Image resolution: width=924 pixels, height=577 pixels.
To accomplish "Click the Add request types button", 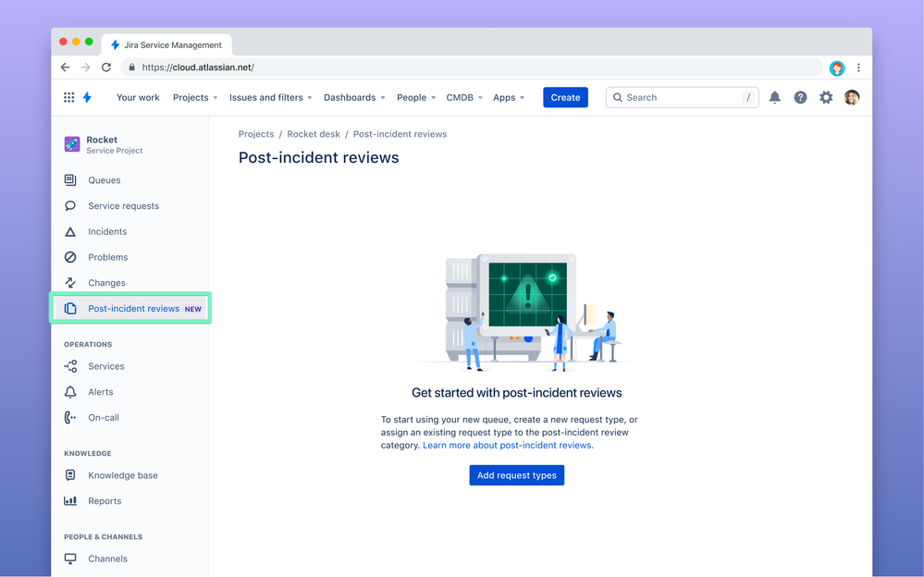I will point(516,475).
